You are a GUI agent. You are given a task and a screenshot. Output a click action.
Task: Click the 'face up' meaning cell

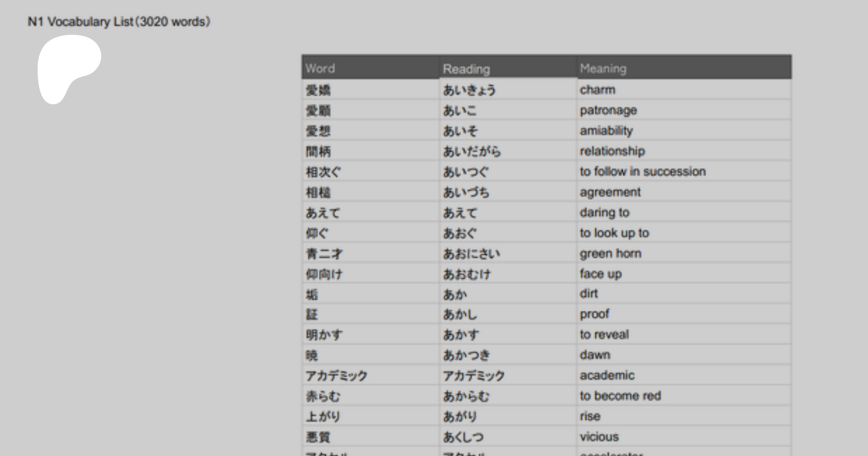point(600,274)
